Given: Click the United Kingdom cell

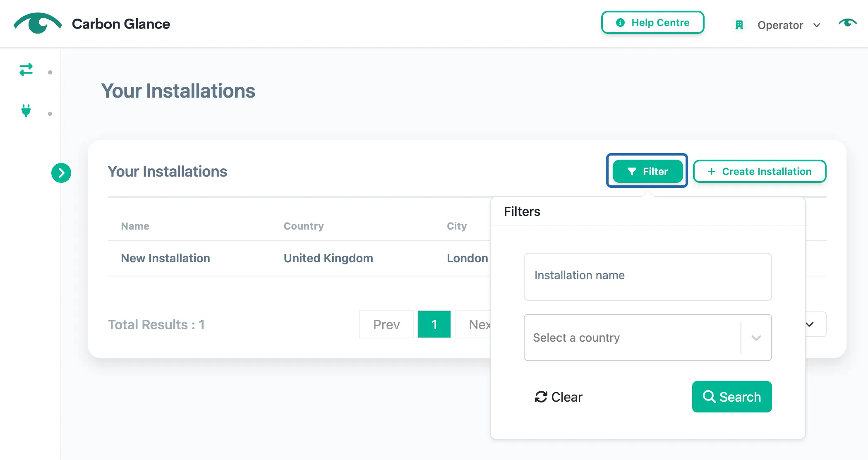Looking at the screenshot, I should tap(328, 258).
